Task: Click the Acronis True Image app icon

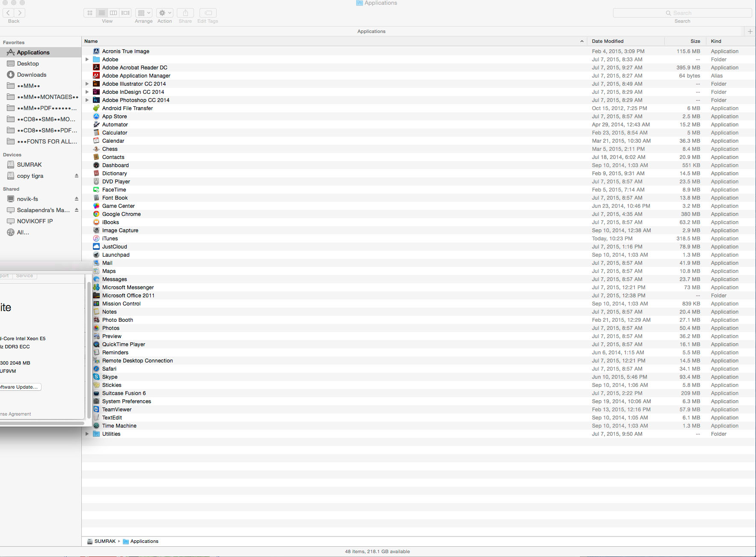Action: 96,51
